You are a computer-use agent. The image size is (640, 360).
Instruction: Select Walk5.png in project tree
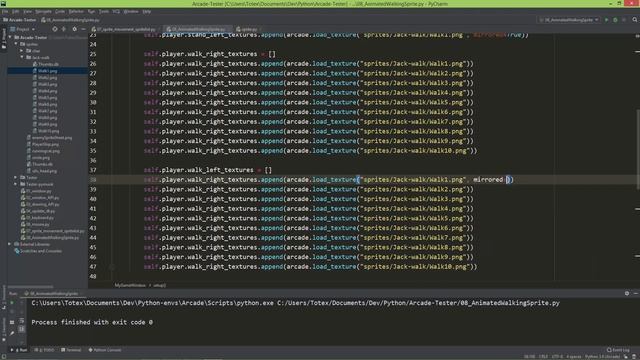coord(47,98)
